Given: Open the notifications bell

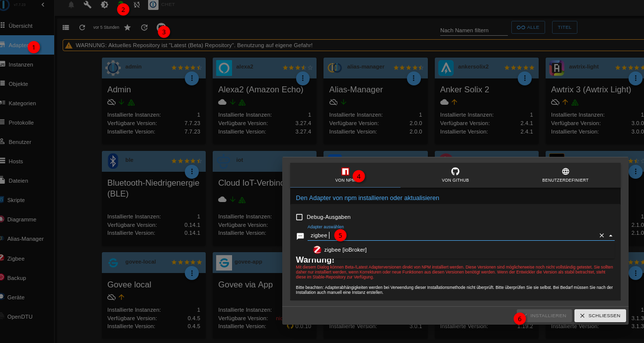Looking at the screenshot, I should [x=71, y=5].
